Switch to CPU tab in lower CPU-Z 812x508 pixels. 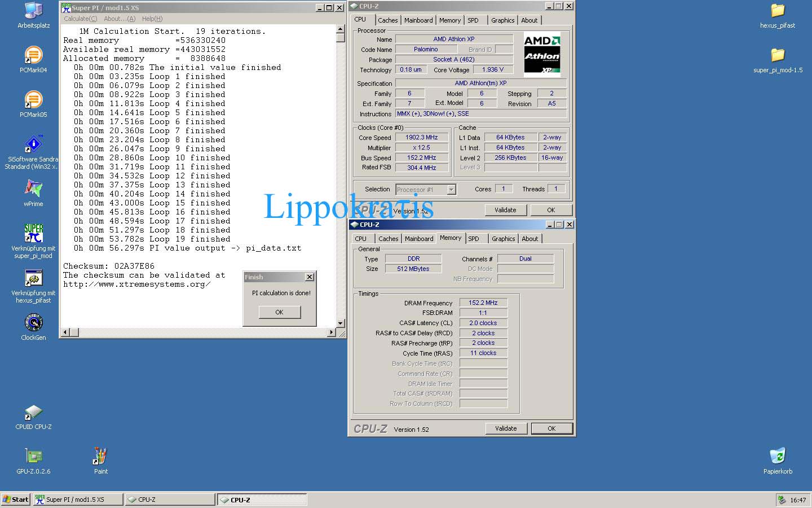click(361, 239)
